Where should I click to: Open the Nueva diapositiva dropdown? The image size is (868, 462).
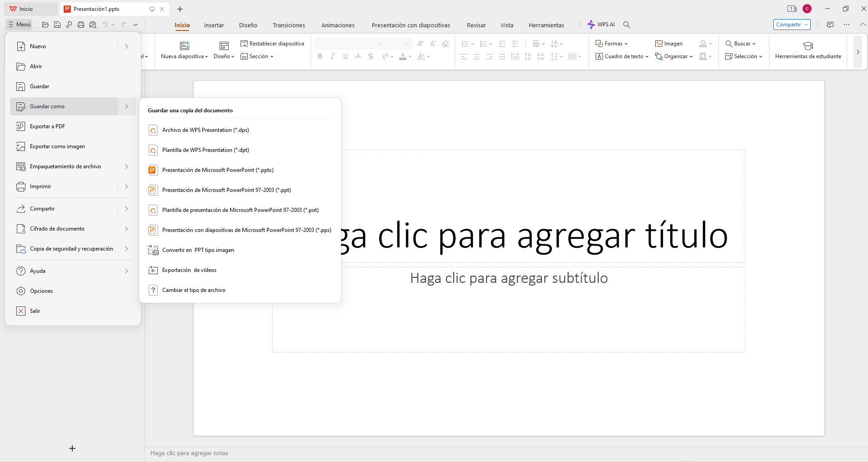coord(184,51)
